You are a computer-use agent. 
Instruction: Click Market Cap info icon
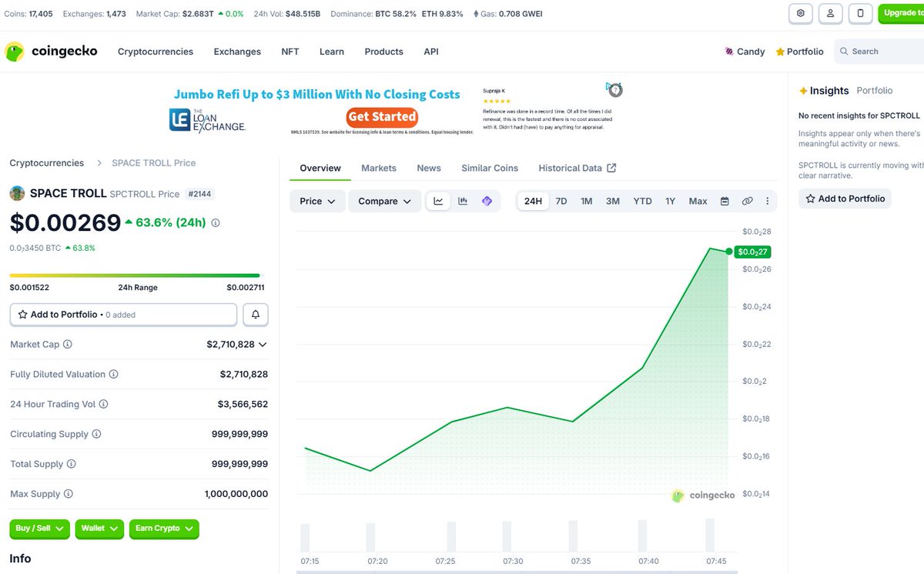68,345
